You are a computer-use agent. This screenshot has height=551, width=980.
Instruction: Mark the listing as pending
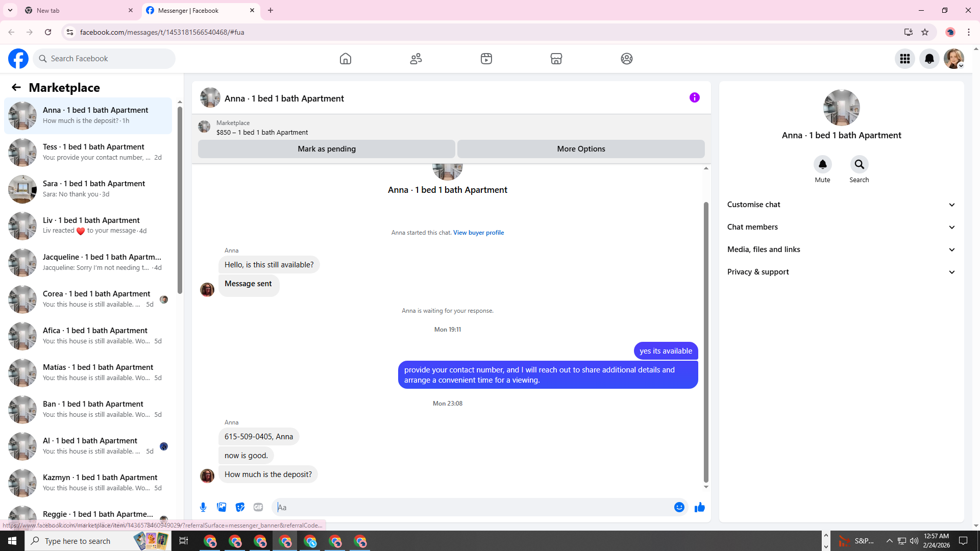point(326,149)
